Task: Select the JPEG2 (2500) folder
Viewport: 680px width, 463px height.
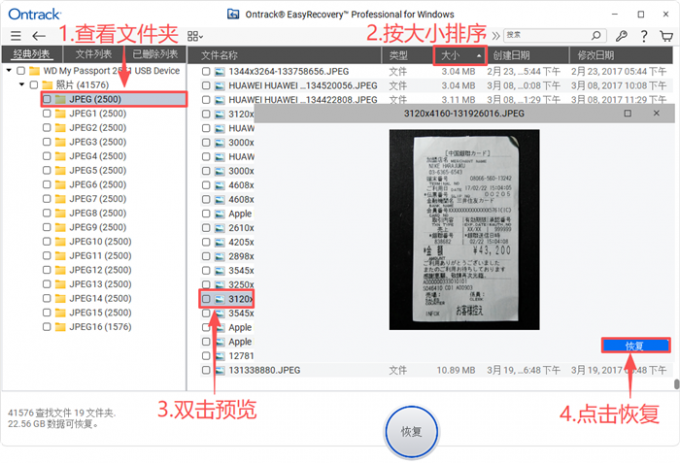Action: (x=98, y=128)
